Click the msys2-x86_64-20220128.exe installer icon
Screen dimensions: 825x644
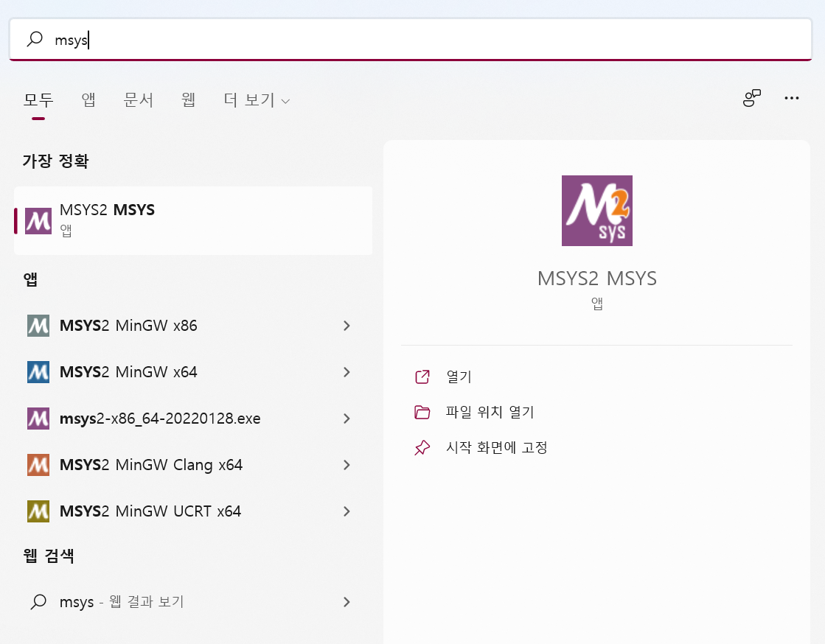pos(38,419)
